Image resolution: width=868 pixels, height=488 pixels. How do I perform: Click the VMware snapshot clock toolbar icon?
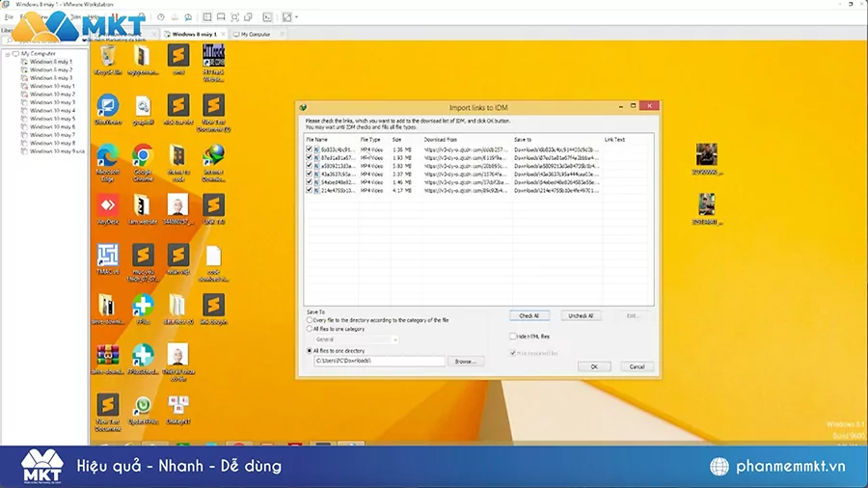pyautogui.click(x=160, y=17)
